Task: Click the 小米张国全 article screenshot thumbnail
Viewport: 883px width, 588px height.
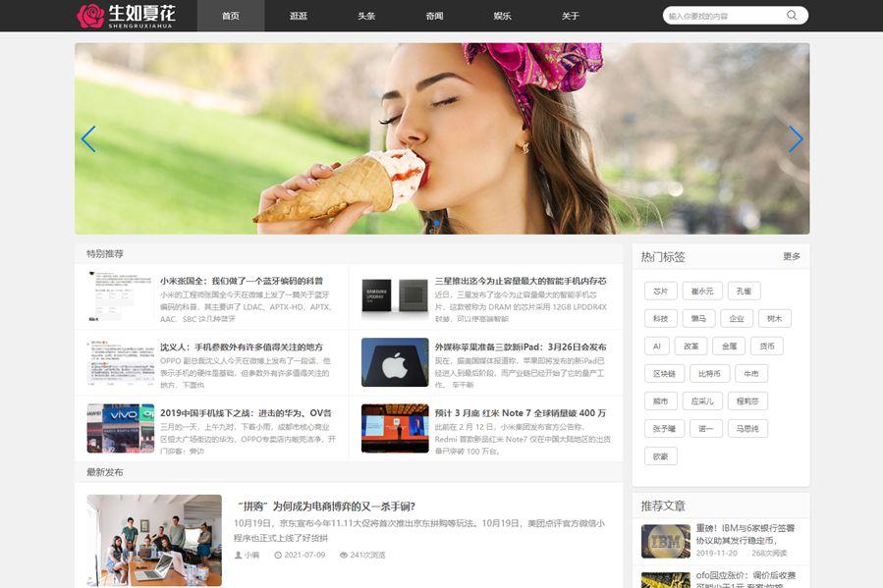Action: [x=121, y=296]
